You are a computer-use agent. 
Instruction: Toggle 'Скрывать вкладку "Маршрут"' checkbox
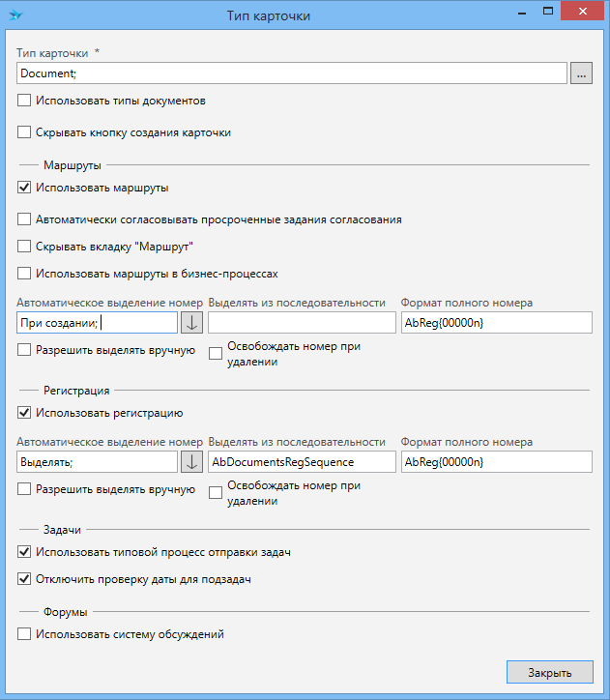(24, 247)
